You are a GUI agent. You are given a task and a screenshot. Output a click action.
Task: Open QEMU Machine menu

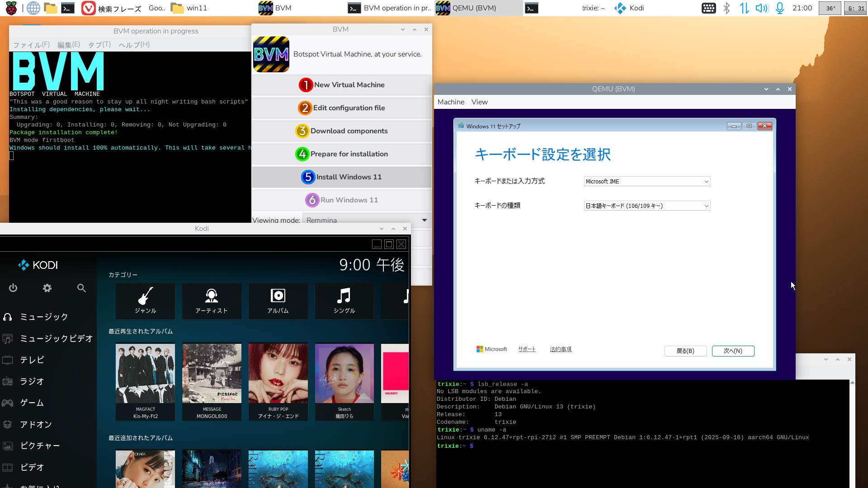451,102
